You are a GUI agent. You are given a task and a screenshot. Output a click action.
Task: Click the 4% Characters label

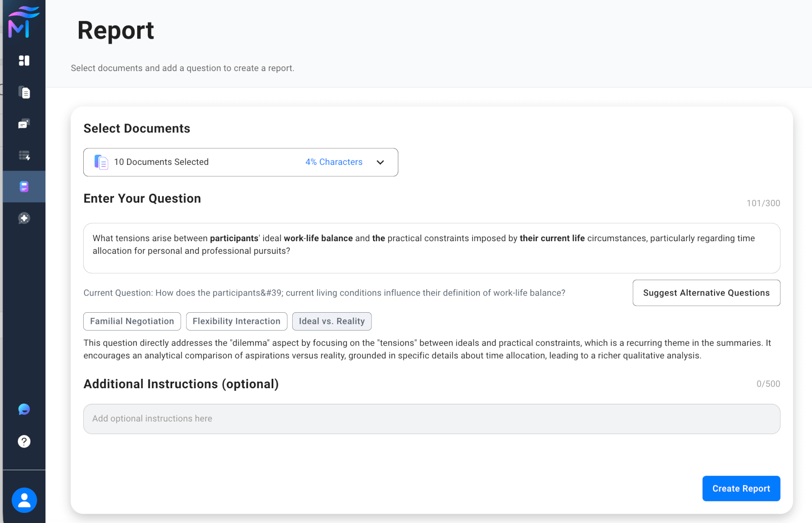pyautogui.click(x=334, y=162)
